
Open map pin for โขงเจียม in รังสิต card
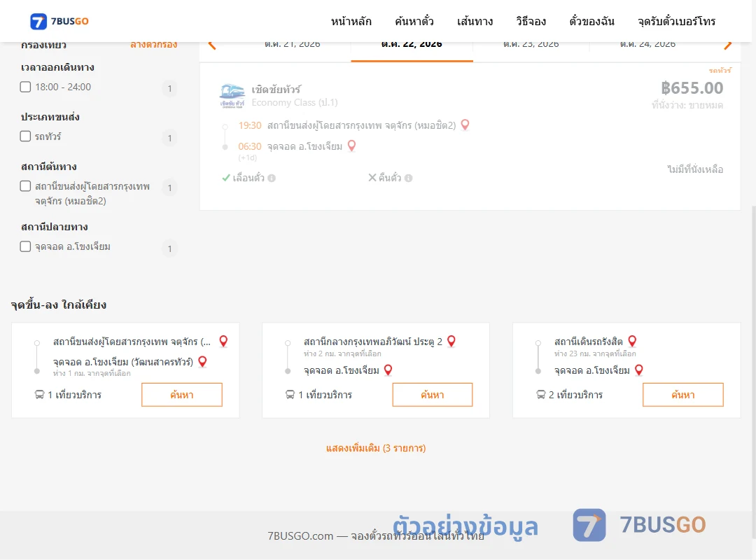(x=639, y=370)
